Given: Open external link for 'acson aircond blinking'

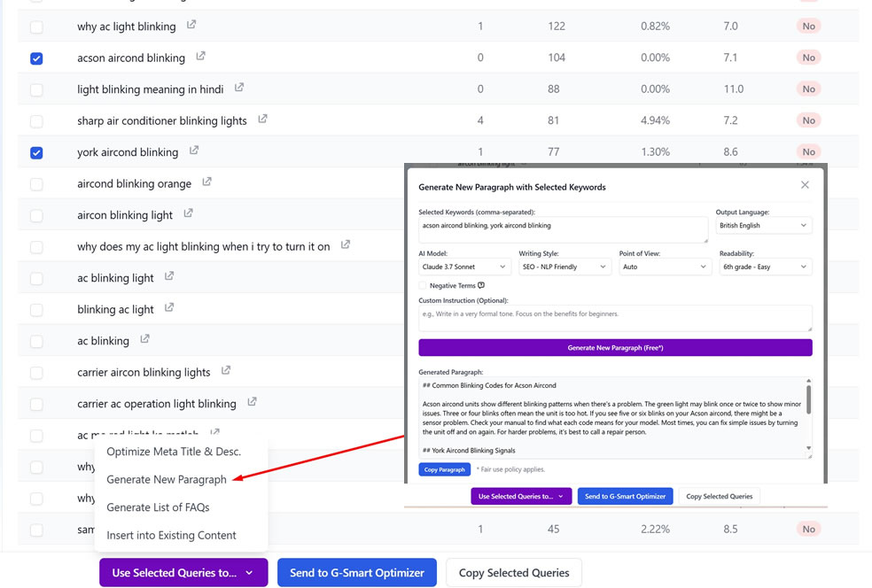Looking at the screenshot, I should point(201,56).
